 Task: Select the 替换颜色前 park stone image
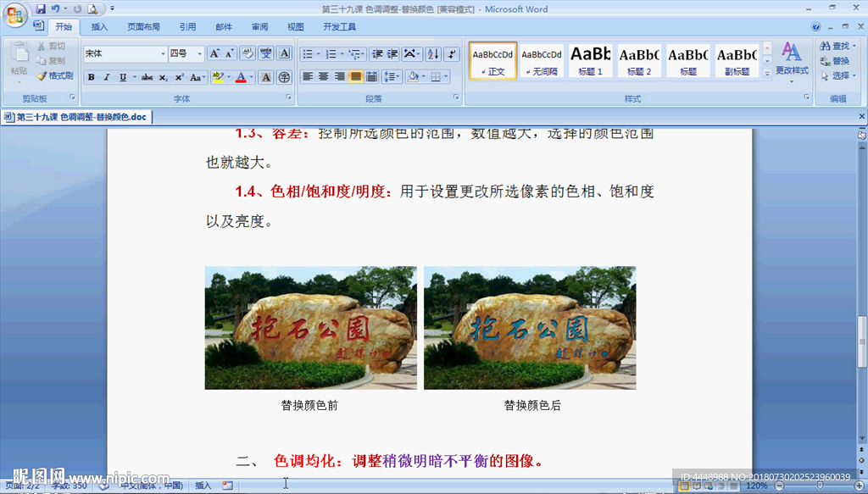(x=310, y=328)
